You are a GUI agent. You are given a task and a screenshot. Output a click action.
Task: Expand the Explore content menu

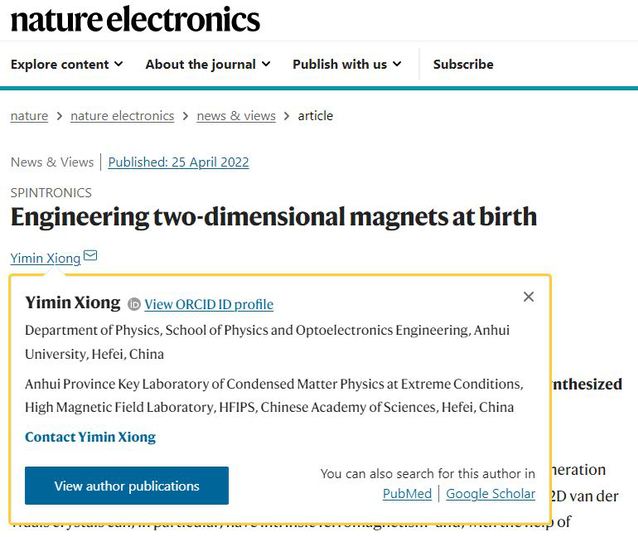[x=67, y=64]
